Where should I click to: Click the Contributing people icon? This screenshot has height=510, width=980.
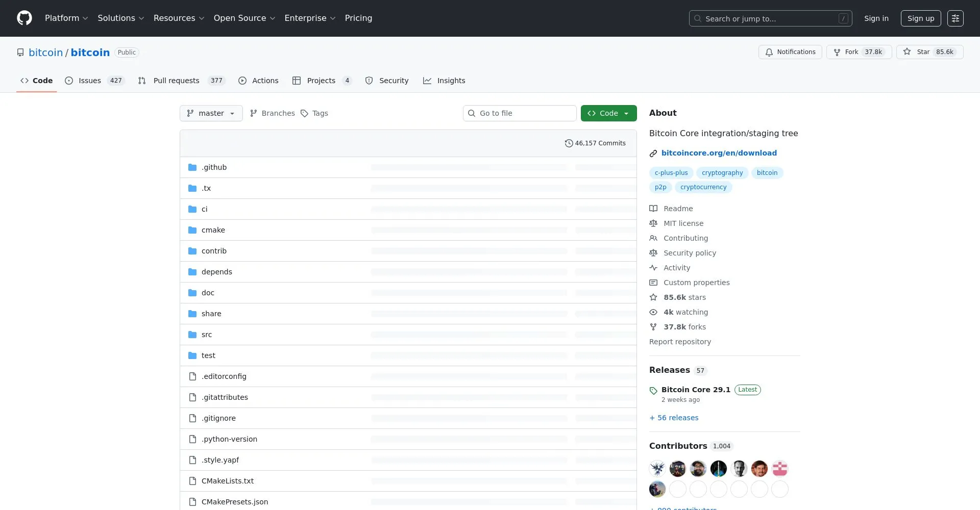[653, 238]
